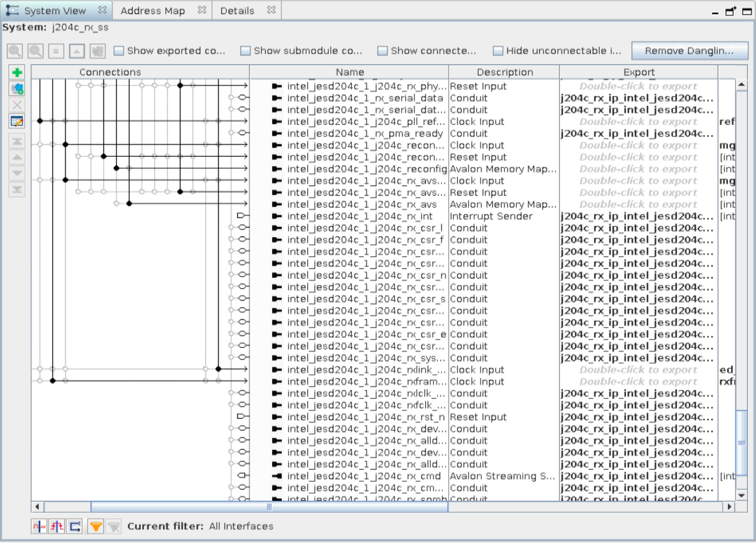The width and height of the screenshot is (756, 543).
Task: Click the clock domains display icon at bottom
Action: point(40,526)
